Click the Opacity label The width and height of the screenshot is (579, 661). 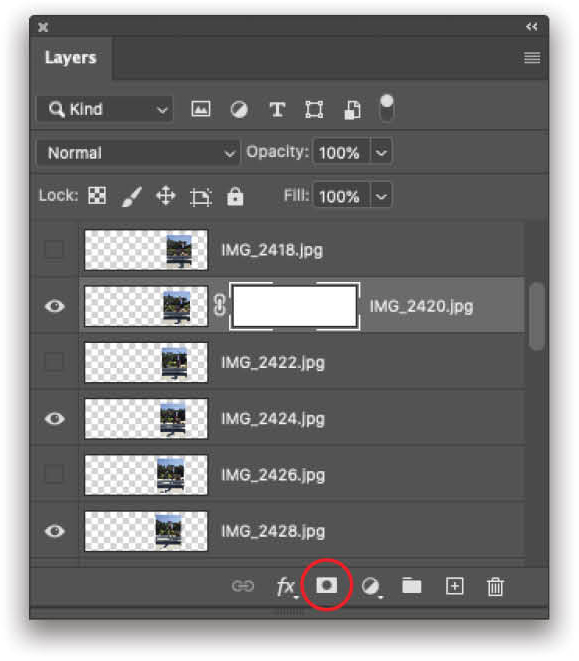click(277, 152)
